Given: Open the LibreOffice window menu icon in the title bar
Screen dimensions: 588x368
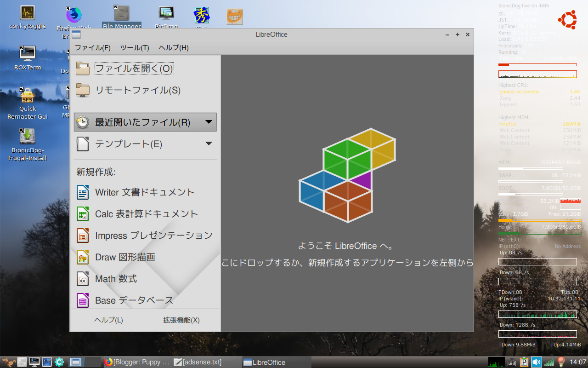Looking at the screenshot, I should click(x=76, y=34).
